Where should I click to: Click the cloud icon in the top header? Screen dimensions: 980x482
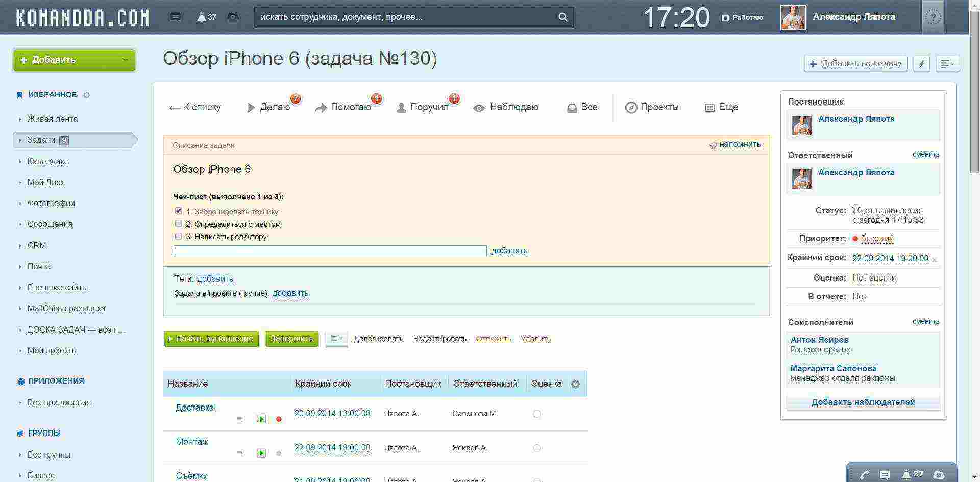[x=233, y=17]
